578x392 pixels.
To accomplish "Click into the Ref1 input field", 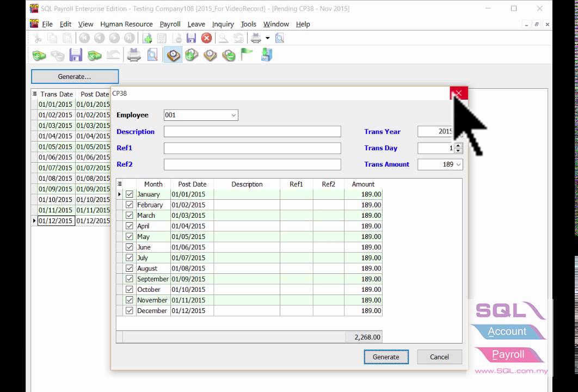I will tap(253, 148).
